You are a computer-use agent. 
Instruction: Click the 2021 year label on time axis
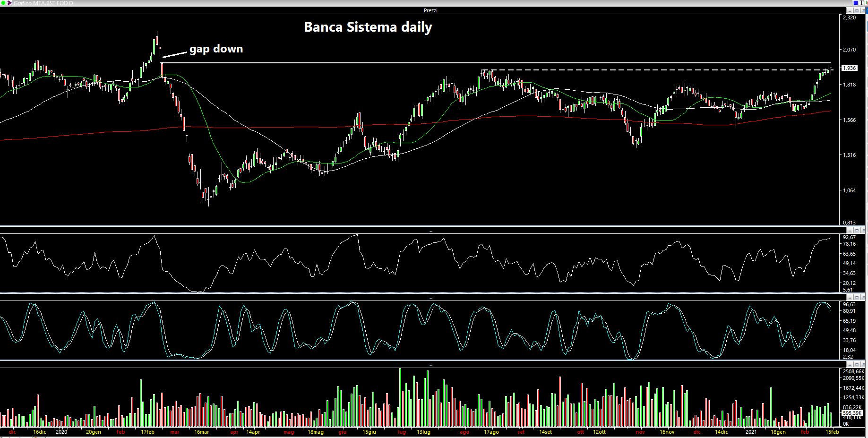coord(751,432)
